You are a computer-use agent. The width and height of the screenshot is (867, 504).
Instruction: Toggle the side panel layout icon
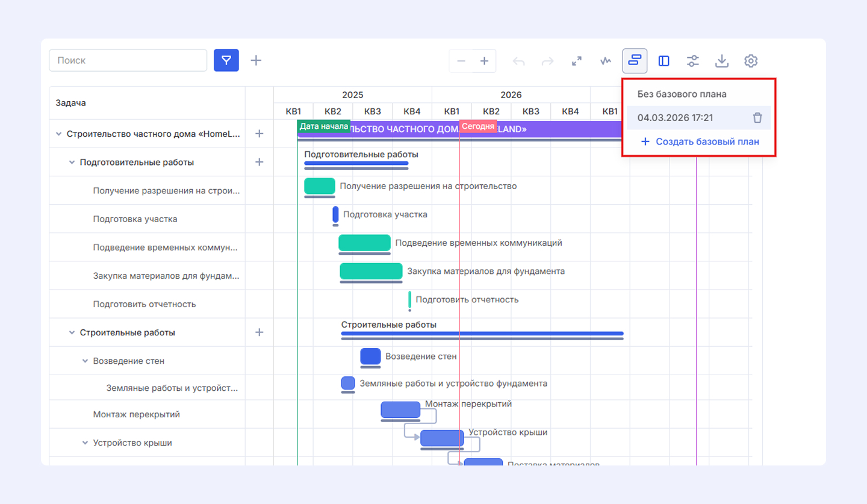663,61
